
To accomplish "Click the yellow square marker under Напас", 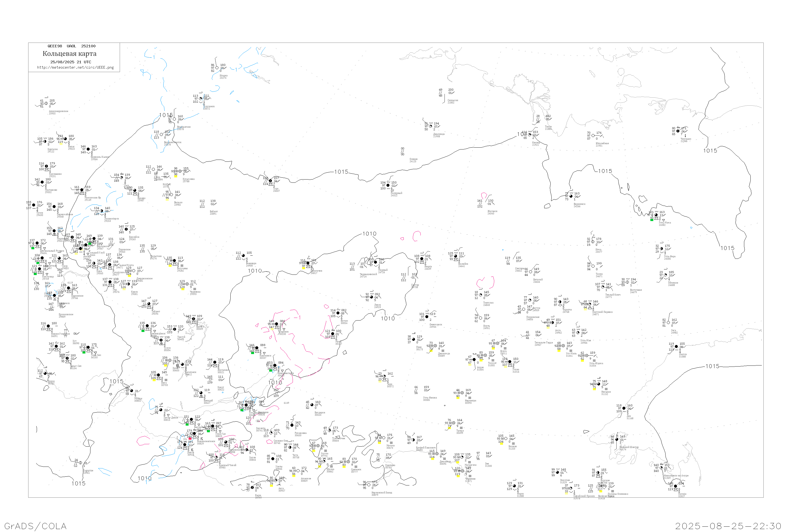I will point(61,144).
